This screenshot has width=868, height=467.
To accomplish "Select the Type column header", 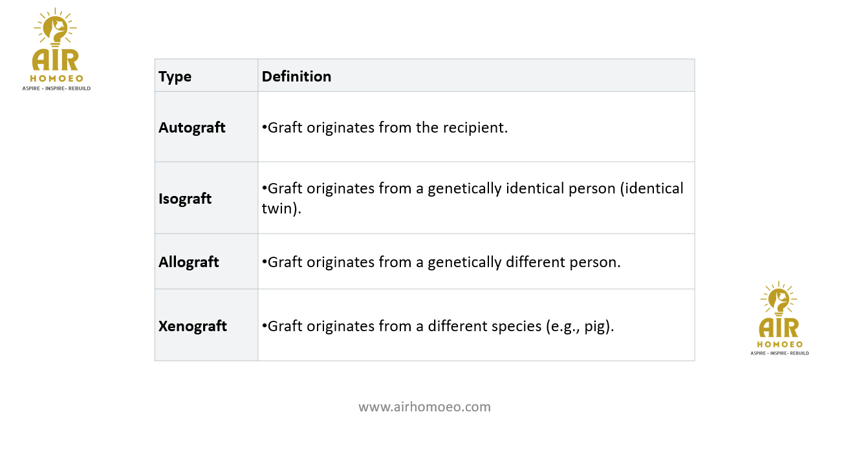I will 175,76.
